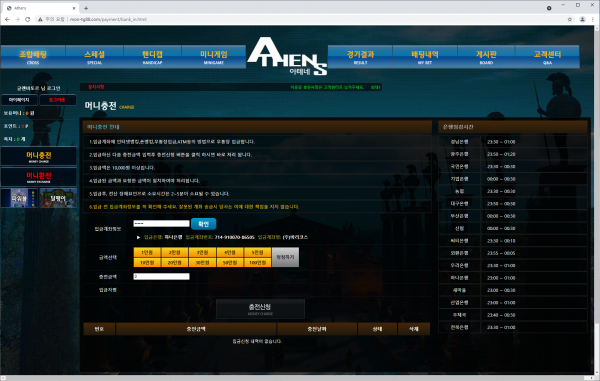The width and height of the screenshot is (600, 381).
Task: Reload the page with browser refresh icon
Action: pyautogui.click(x=28, y=19)
